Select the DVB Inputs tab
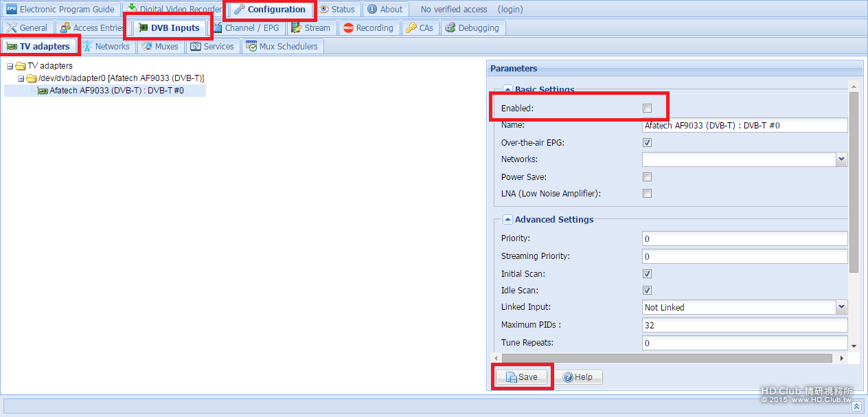 (x=169, y=28)
